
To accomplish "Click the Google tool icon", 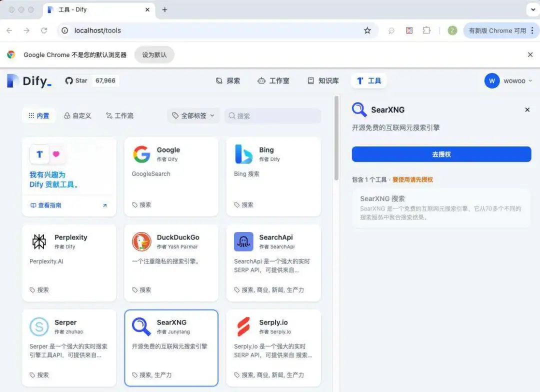I will (141, 154).
